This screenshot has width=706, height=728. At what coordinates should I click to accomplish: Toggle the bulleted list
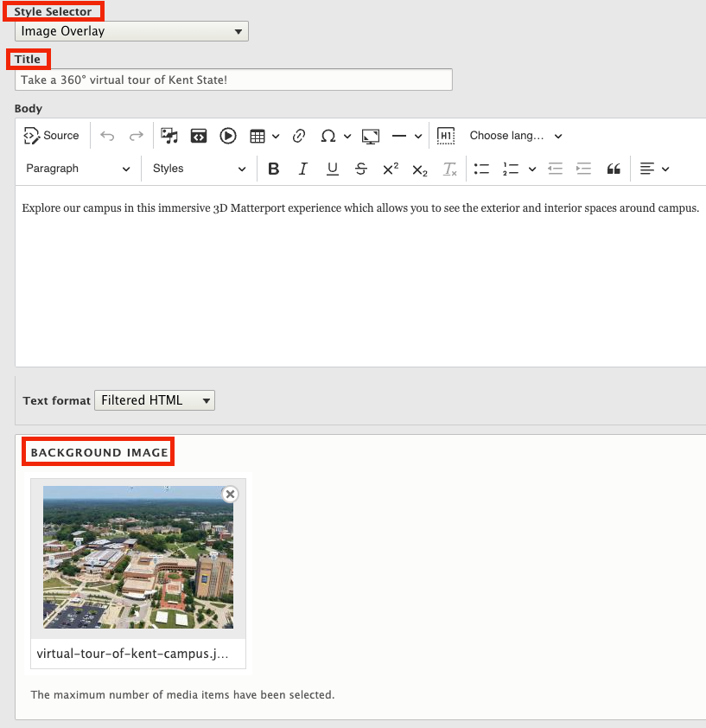coord(481,169)
